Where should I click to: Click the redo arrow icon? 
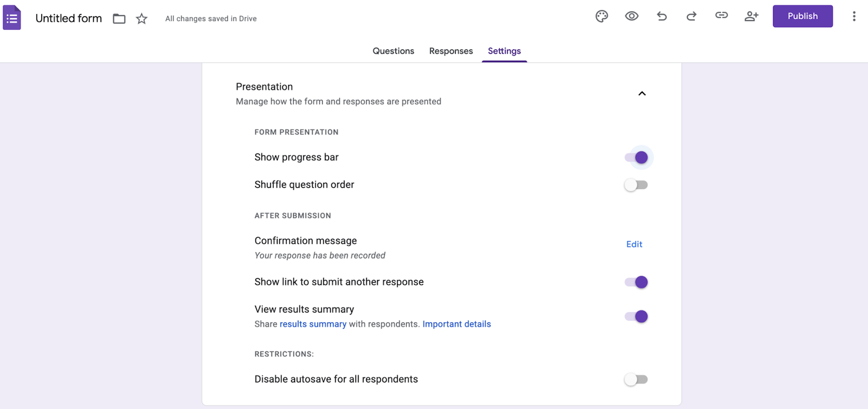(x=691, y=16)
